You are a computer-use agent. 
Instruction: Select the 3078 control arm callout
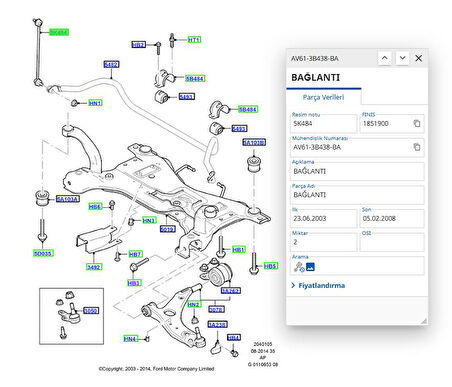216,310
